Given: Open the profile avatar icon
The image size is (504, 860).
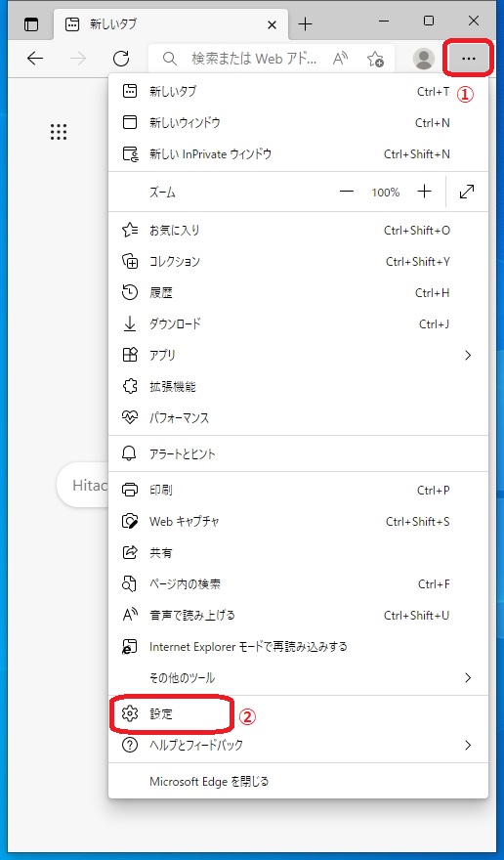Looking at the screenshot, I should point(423,59).
